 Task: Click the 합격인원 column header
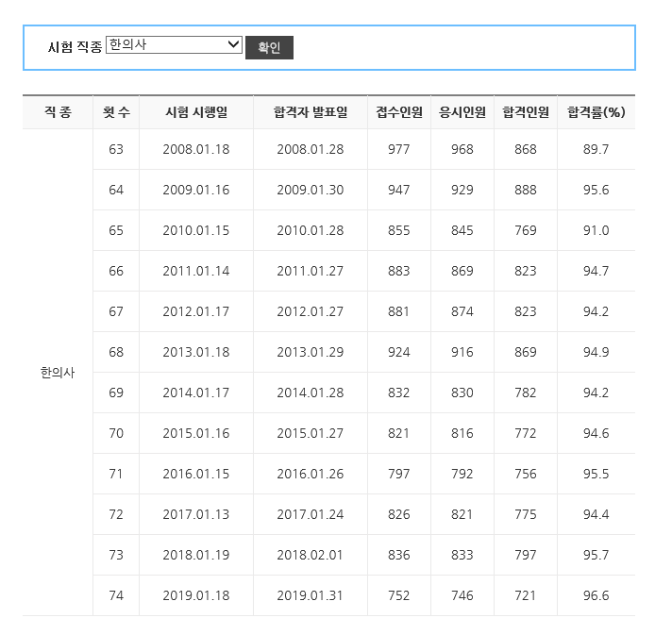click(526, 112)
